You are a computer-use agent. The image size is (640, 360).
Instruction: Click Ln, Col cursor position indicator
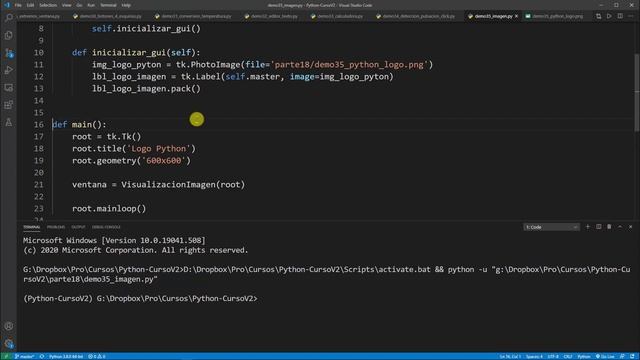(510, 357)
